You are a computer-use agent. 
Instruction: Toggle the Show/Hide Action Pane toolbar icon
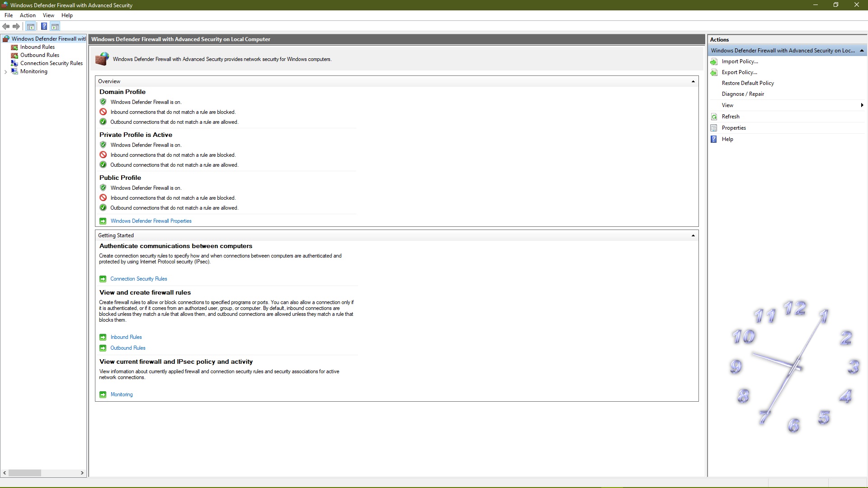pos(55,26)
